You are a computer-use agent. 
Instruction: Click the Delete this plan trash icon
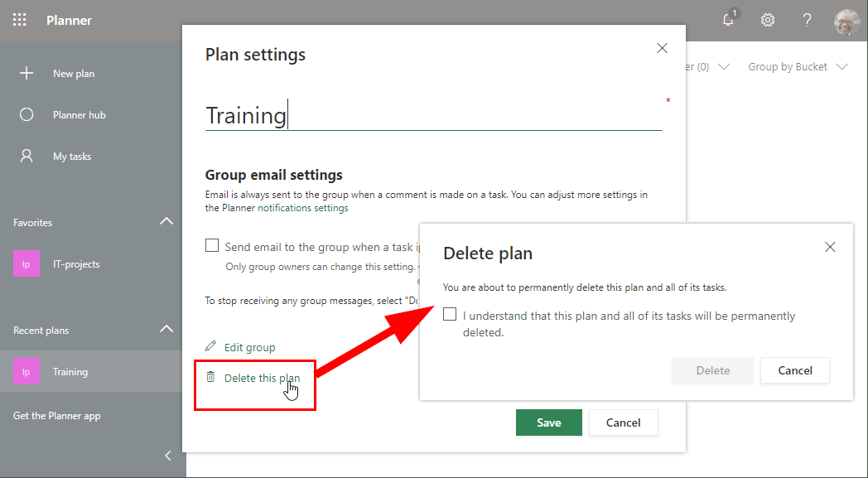click(x=210, y=377)
